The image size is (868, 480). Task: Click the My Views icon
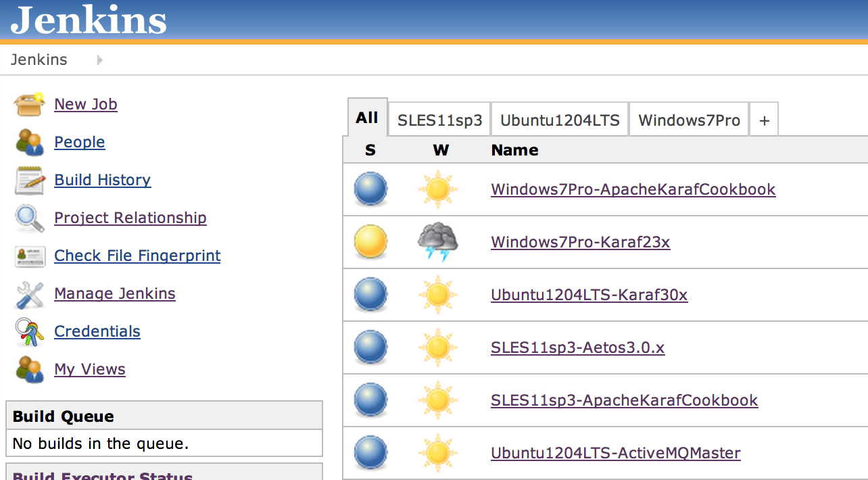(30, 369)
